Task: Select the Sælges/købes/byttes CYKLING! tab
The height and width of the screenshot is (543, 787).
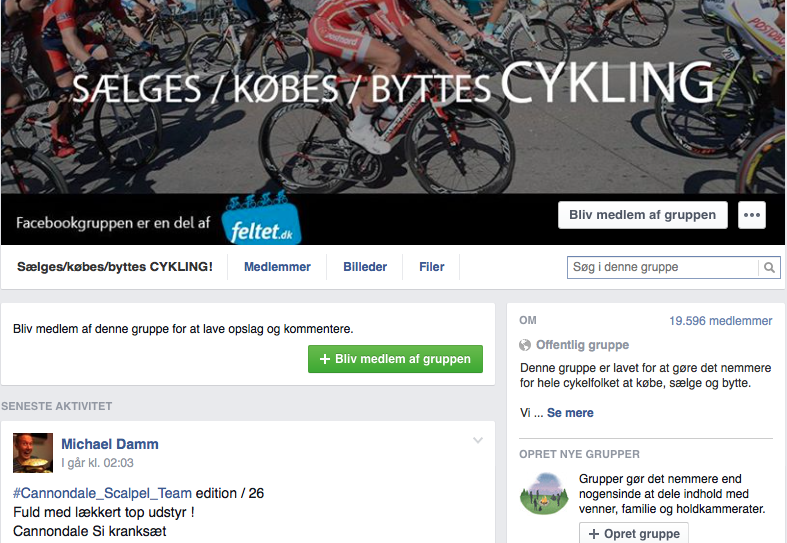Action: [x=115, y=267]
